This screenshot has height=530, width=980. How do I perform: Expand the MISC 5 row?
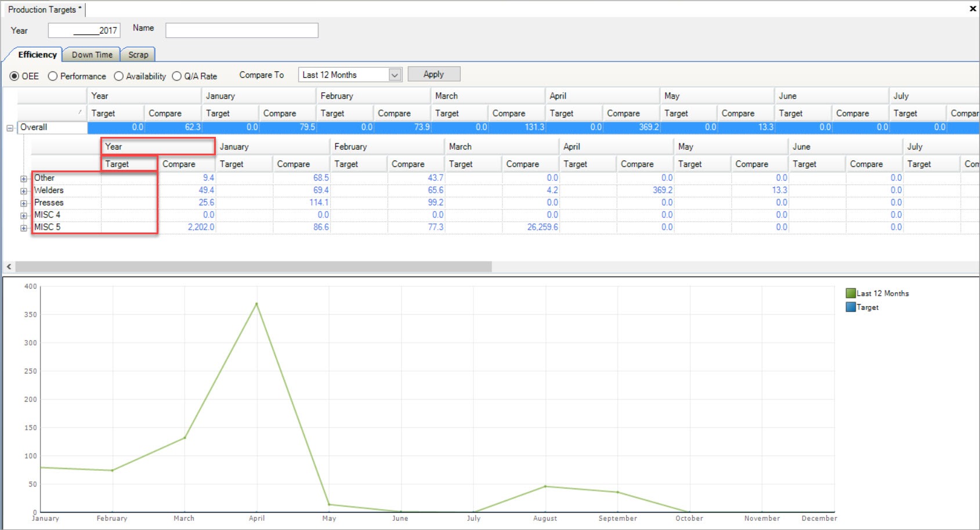(24, 228)
